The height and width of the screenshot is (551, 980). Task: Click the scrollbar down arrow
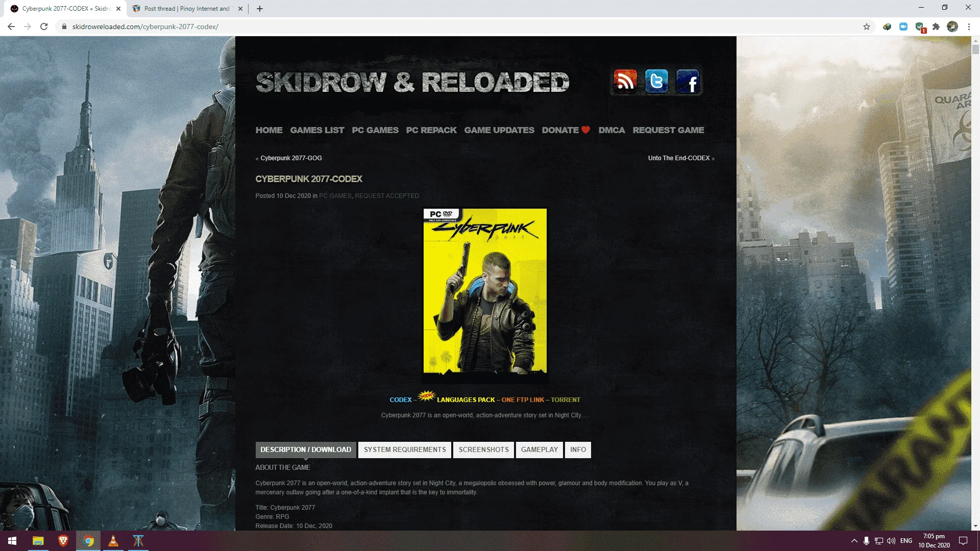coord(975,527)
